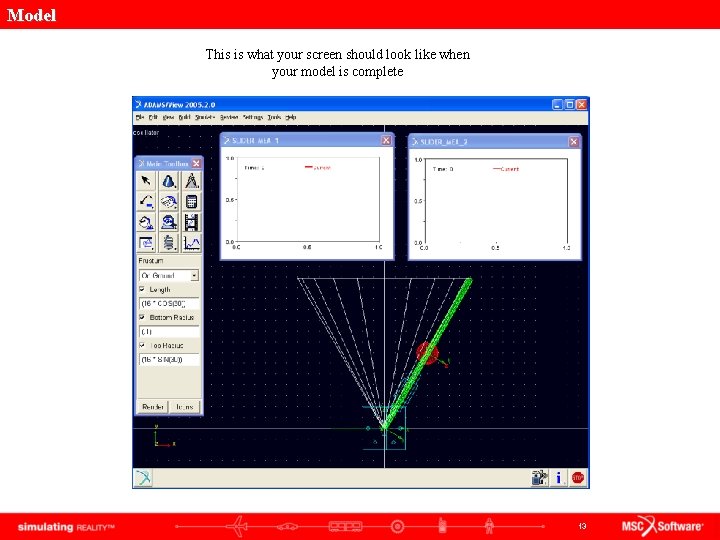The height and width of the screenshot is (540, 720).
Task: Click the 'Frustum' label in the toolbox
Action: 151,261
